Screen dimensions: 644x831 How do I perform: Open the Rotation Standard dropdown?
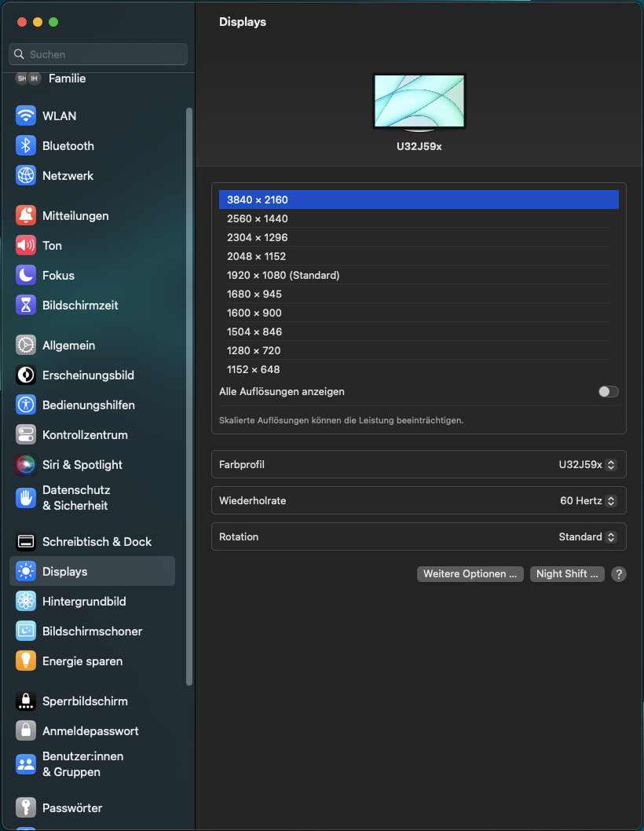(587, 537)
